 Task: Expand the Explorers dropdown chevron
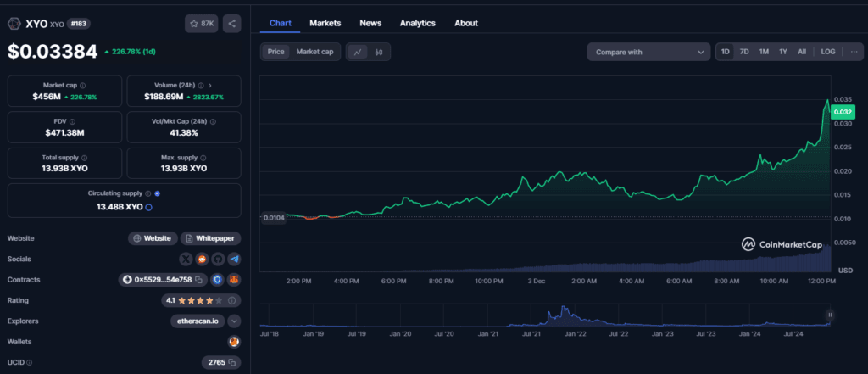tap(234, 321)
